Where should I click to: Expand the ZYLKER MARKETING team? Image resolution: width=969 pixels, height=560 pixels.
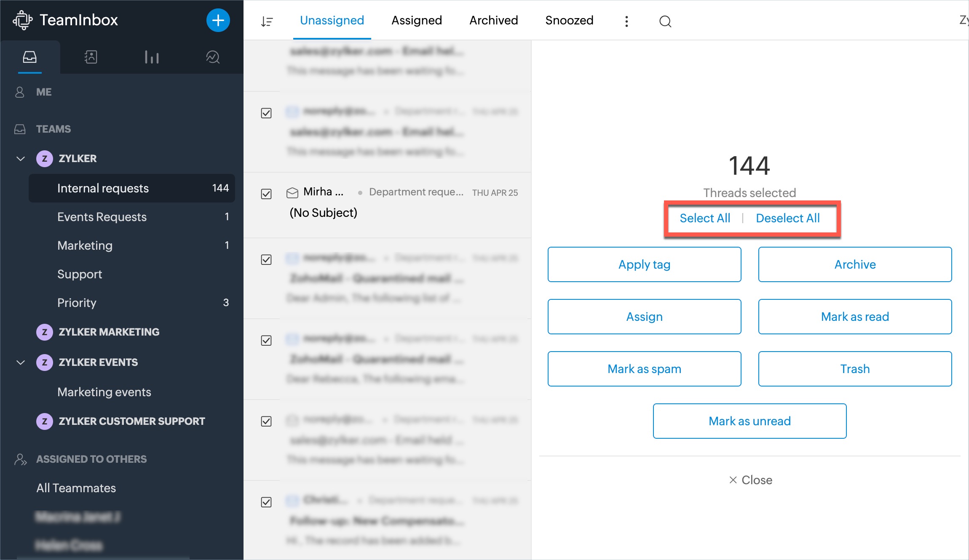pos(109,332)
